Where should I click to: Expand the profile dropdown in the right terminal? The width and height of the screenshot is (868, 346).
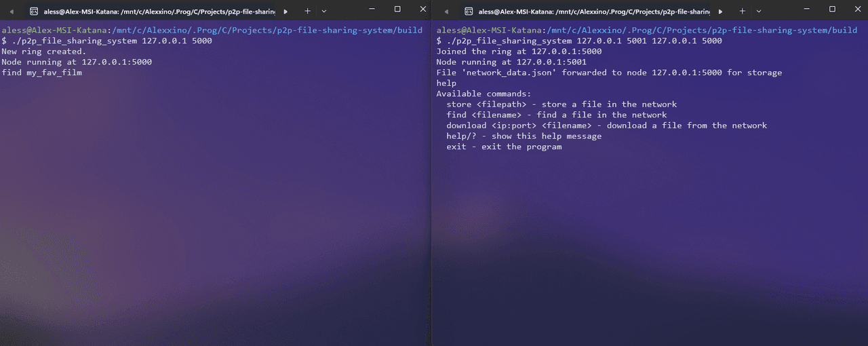click(759, 11)
